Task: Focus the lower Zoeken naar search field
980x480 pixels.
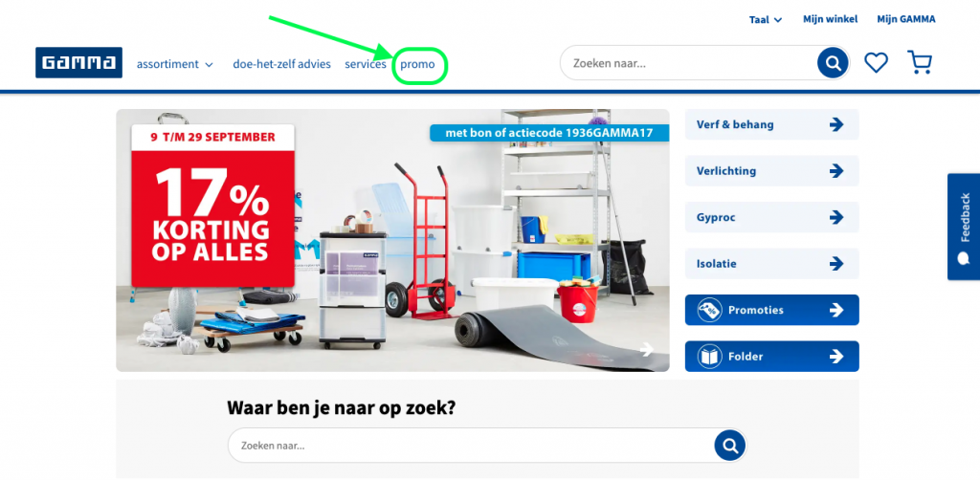Action: 471,446
